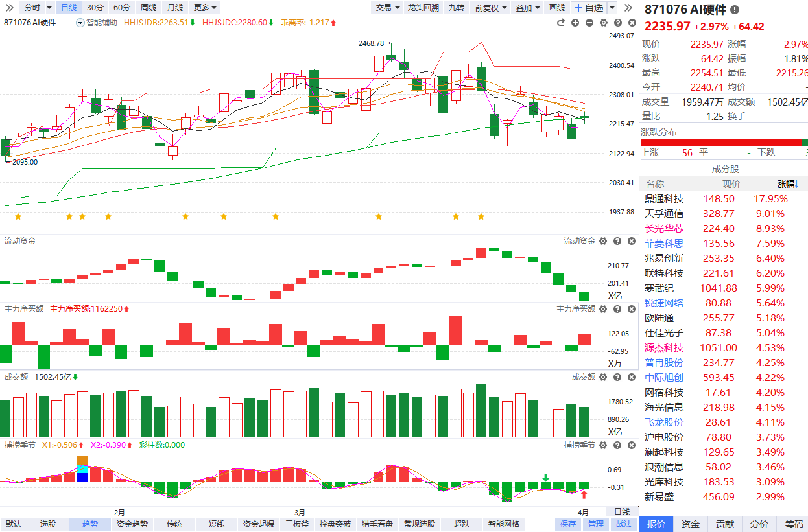Sort constituents by 涨幅 column header
The image size is (808, 532).
[x=787, y=184]
